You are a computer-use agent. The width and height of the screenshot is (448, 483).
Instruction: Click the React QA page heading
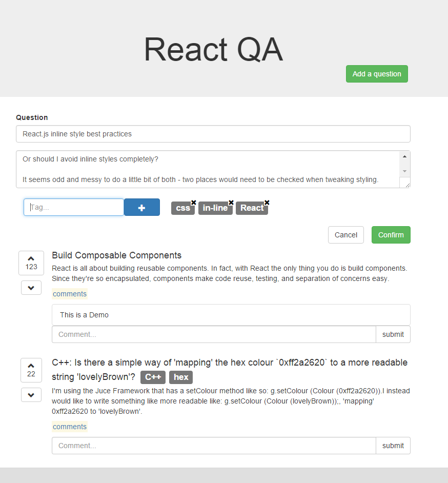(213, 49)
